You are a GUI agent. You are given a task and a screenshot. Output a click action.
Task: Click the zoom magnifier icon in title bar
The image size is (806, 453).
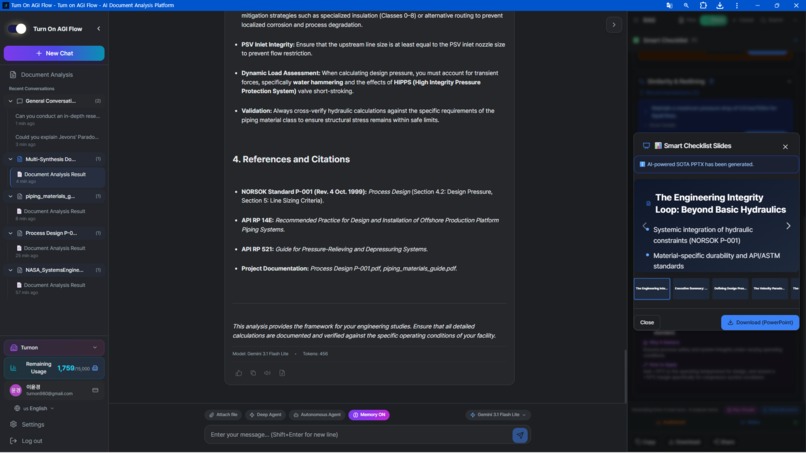[686, 5]
